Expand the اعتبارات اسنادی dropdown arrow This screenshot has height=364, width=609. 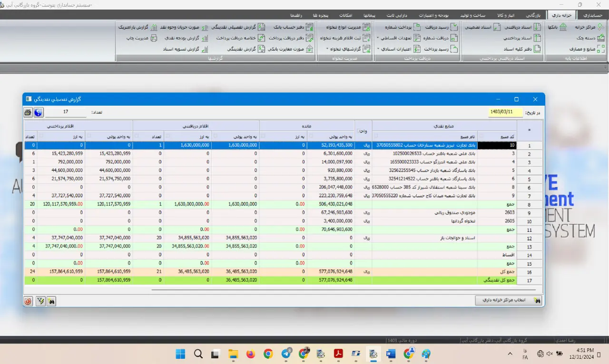pos(378,49)
